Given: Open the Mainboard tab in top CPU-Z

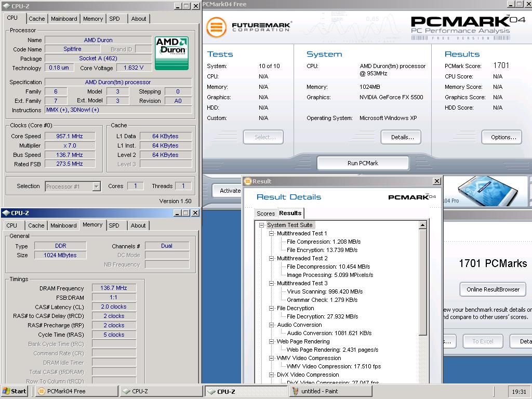Looking at the screenshot, I should pos(64,19).
